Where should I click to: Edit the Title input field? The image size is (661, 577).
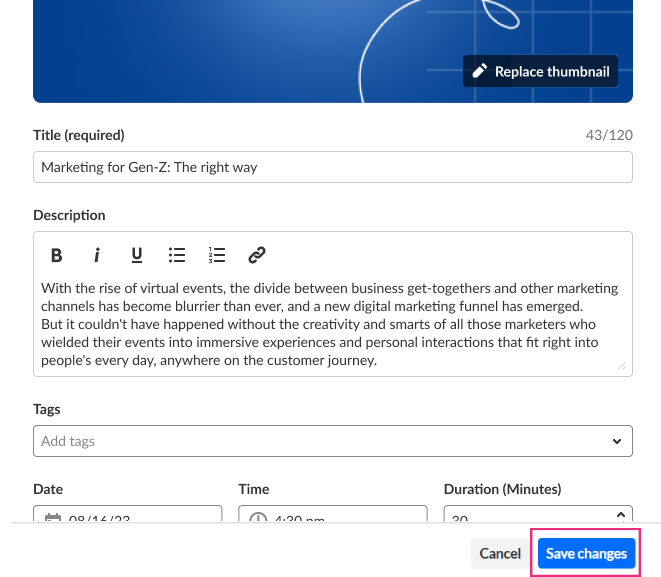333,167
